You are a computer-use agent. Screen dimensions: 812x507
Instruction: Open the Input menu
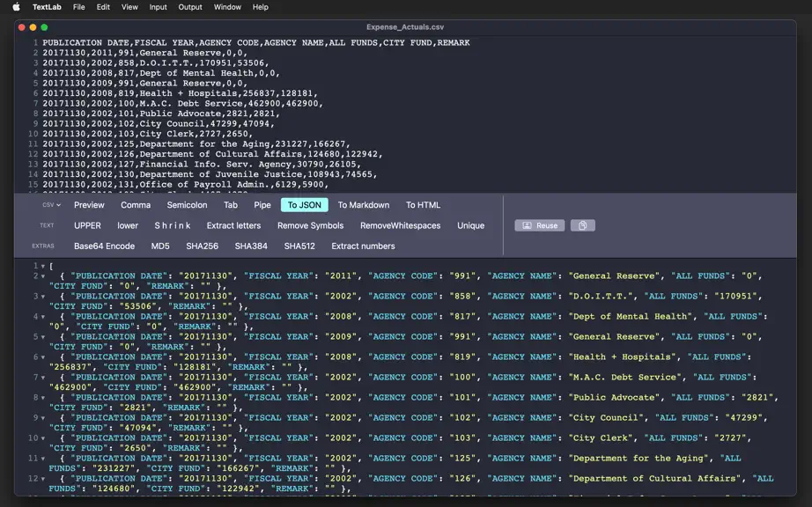[x=158, y=7]
